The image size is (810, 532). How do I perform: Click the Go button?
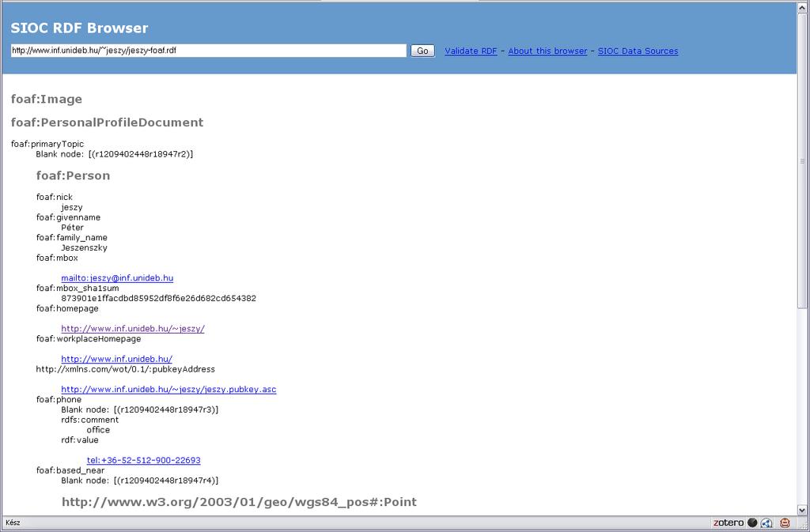422,51
